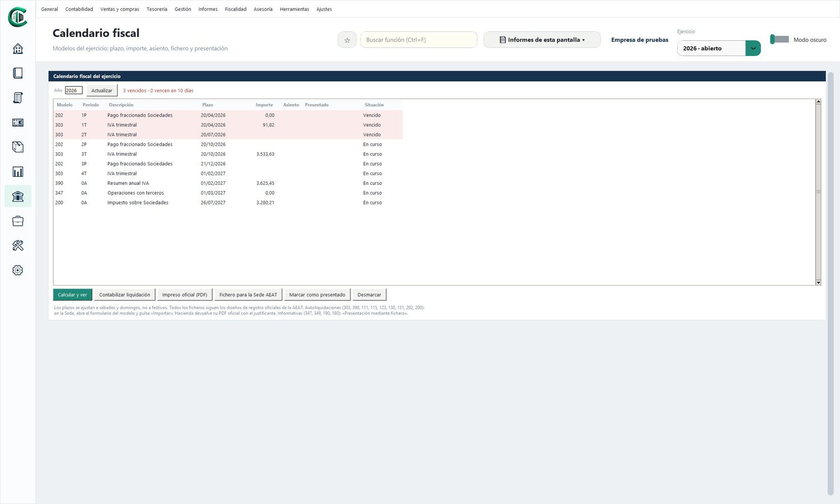Open the accounting book sidebar icon

18,73
